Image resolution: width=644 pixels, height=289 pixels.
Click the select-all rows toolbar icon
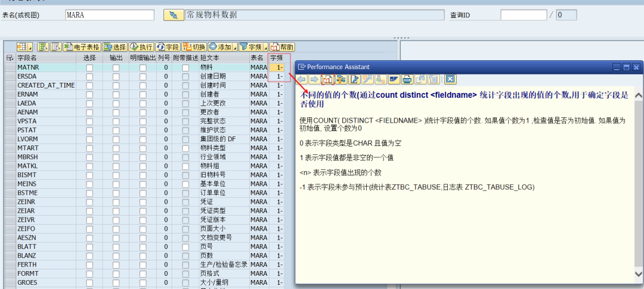[x=43, y=47]
